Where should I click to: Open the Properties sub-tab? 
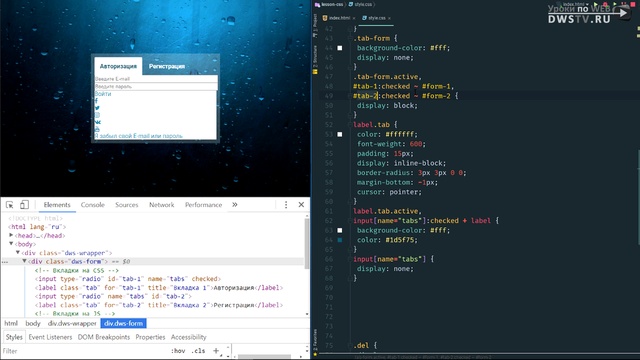coord(150,337)
